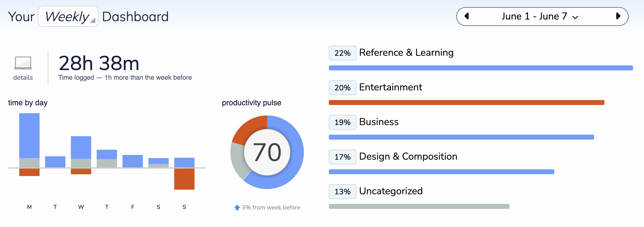Image resolution: width=644 pixels, height=227 pixels.
Task: Select the Business category link
Action: tap(379, 122)
